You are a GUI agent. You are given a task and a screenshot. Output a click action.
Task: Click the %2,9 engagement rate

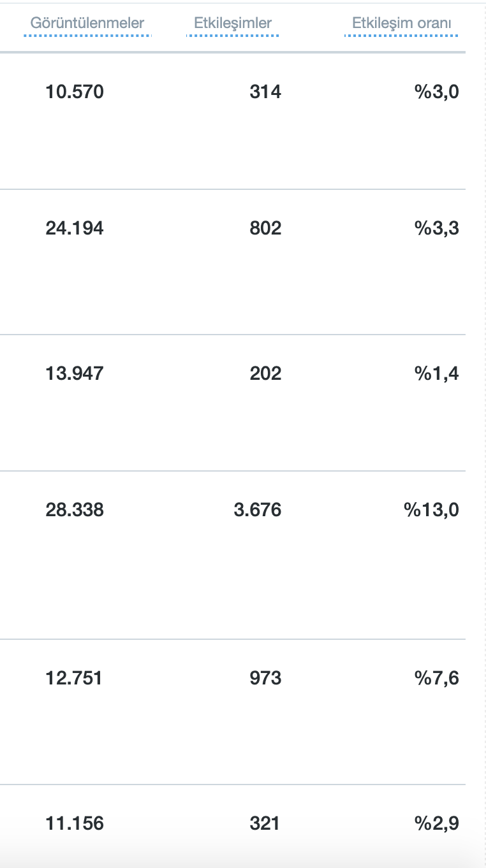pos(436,824)
